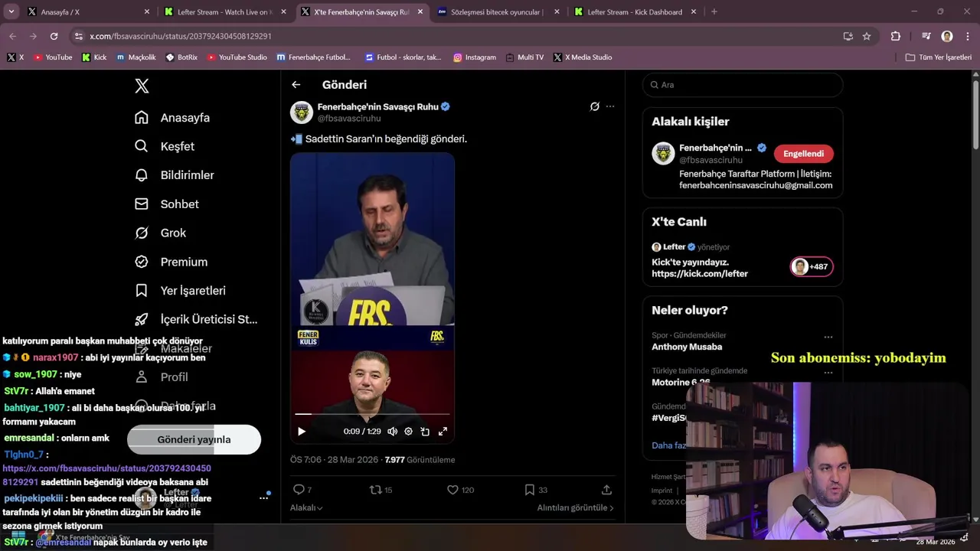Click the +487 listeners badge

(812, 266)
